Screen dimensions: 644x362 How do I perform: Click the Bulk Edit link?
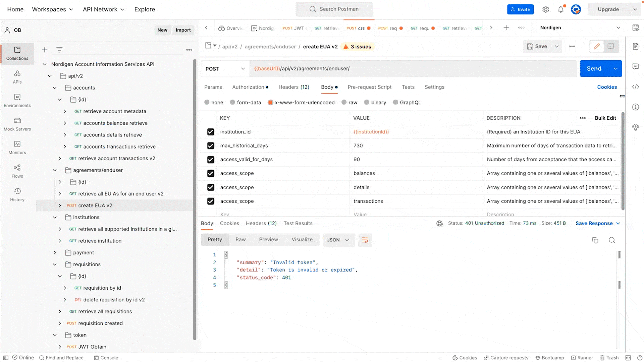click(605, 118)
